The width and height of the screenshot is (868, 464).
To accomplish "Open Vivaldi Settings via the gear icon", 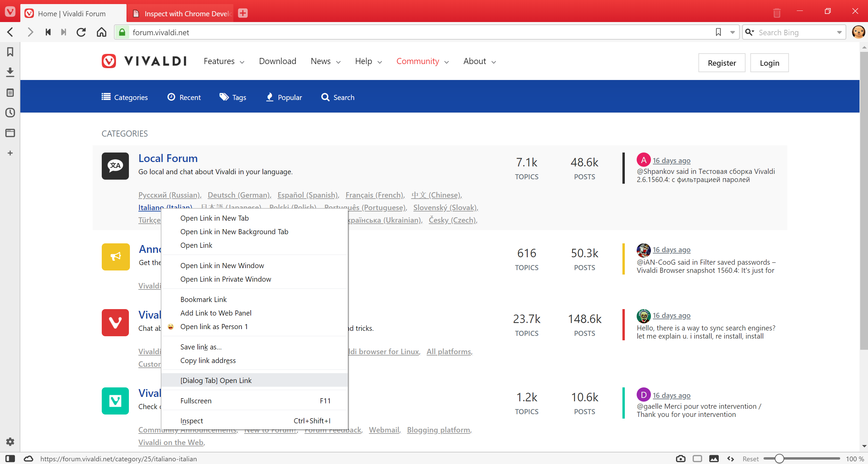I will (10, 442).
